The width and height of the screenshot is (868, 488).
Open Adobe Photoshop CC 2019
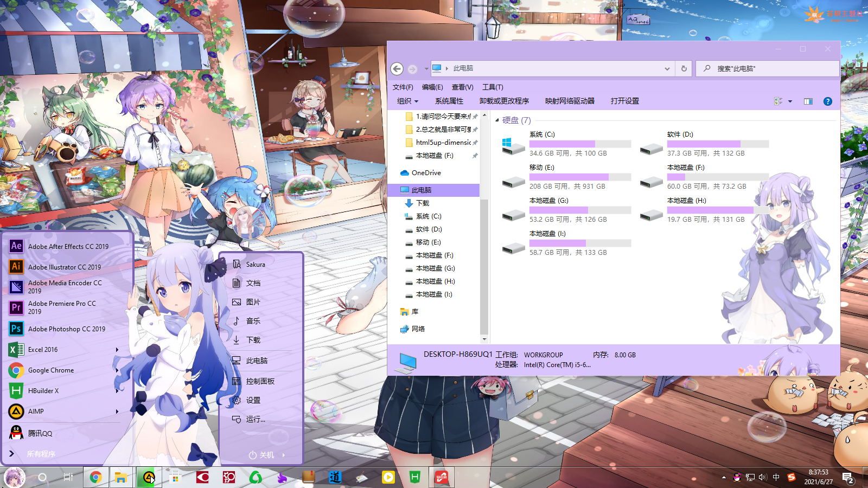[x=58, y=329]
